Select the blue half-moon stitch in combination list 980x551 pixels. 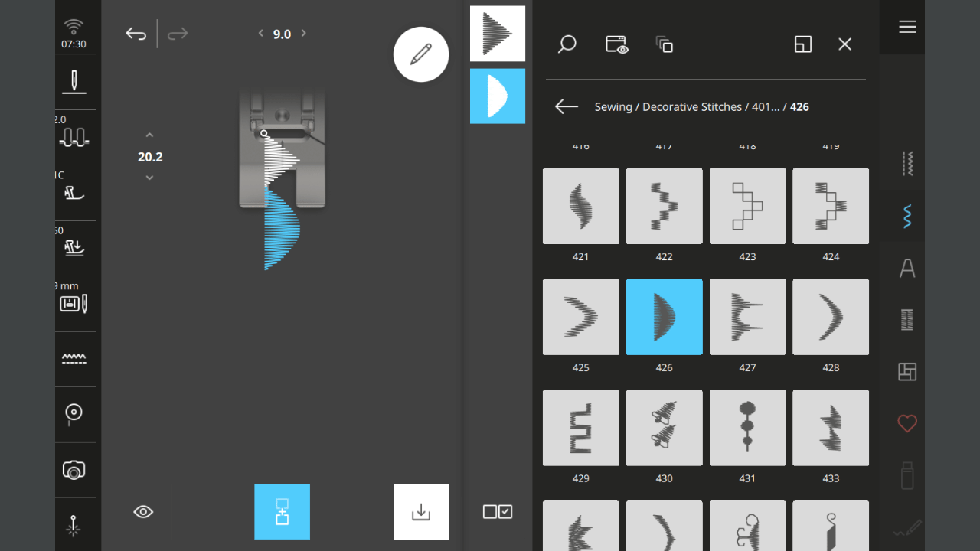coord(498,96)
